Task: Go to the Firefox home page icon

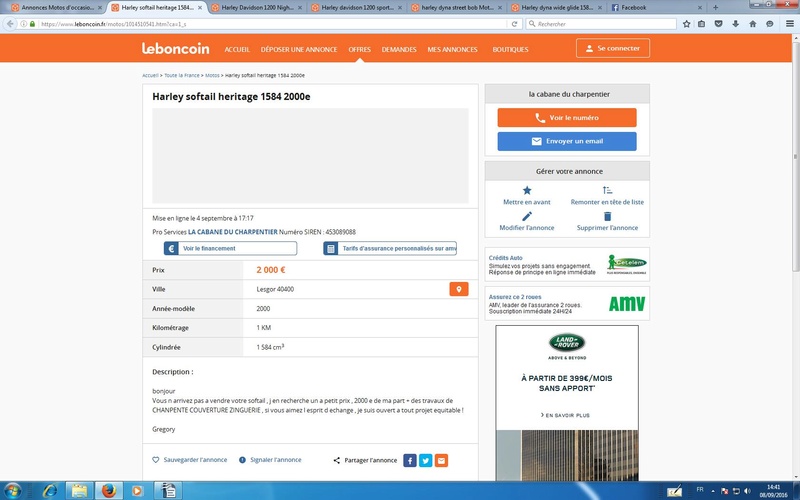Action: click(x=753, y=24)
